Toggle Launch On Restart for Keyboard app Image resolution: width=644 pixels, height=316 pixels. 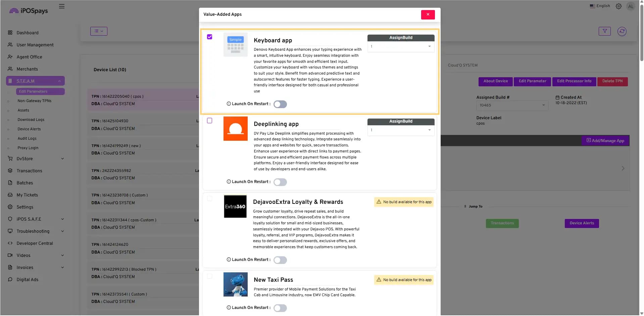[x=280, y=104]
